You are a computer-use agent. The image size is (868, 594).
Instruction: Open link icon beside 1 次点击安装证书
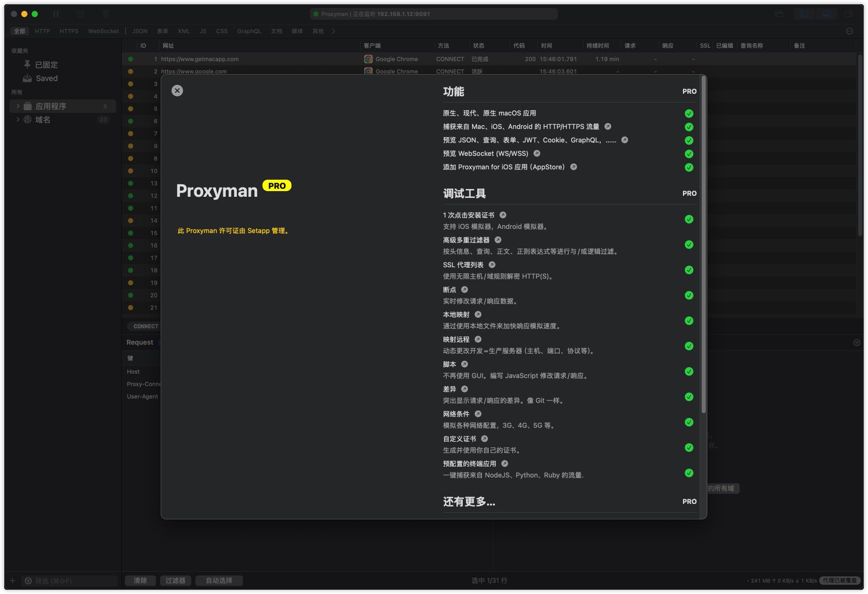[x=503, y=215]
